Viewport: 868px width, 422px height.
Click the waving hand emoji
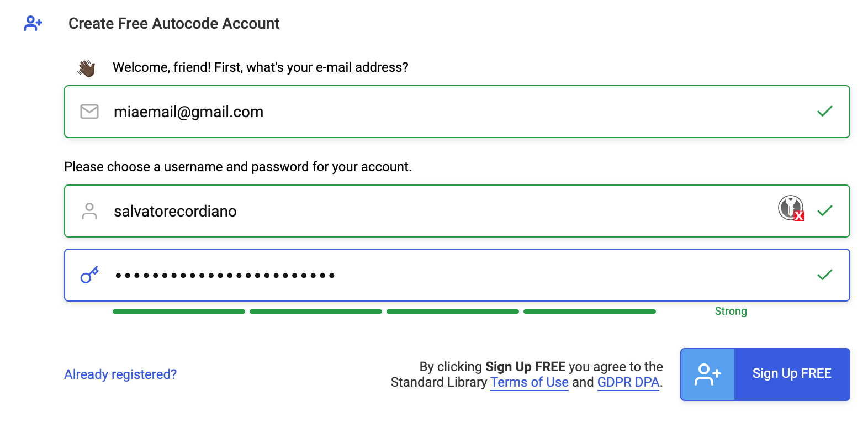click(86, 68)
